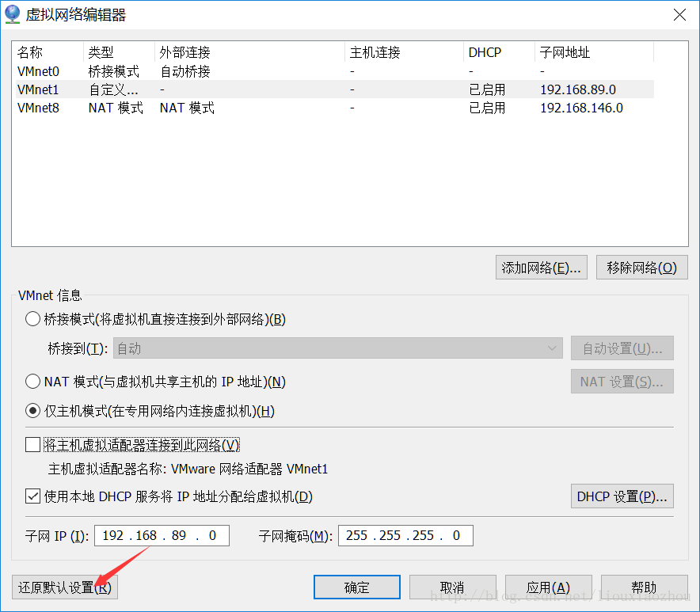Click the 子网地址 column header
Viewport: 700px width, 612px height.
594,52
